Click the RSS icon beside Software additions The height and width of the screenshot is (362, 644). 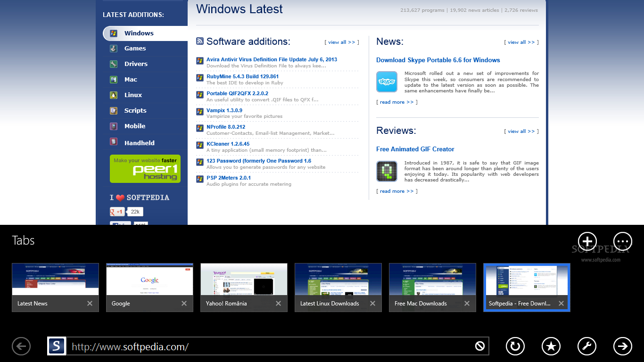pyautogui.click(x=200, y=41)
